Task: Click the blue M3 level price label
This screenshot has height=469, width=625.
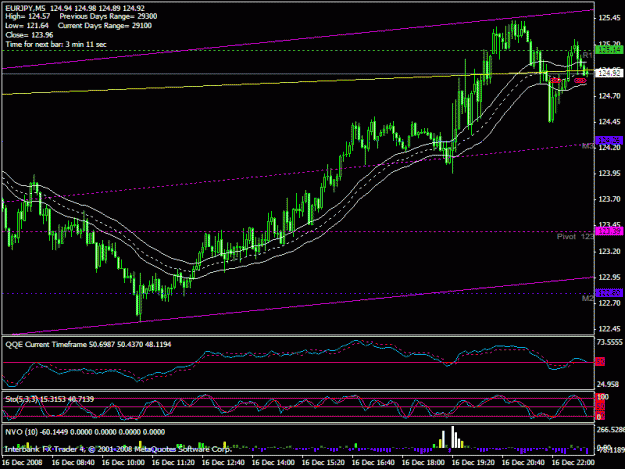Action: click(609, 140)
